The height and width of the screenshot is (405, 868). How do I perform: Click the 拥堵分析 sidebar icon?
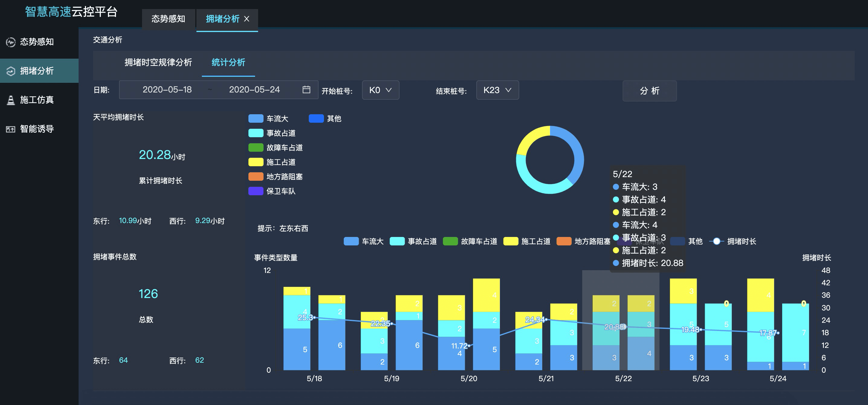click(x=11, y=71)
